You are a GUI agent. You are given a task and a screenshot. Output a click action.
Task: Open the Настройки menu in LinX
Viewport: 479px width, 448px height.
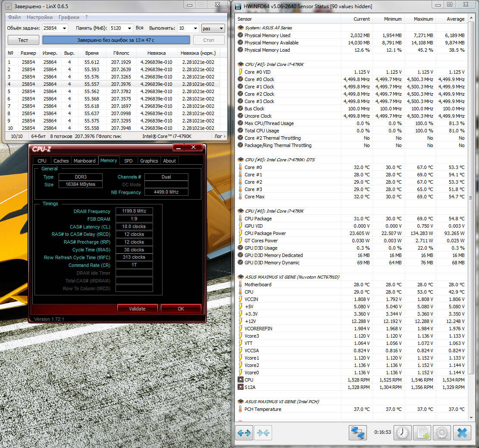coord(40,17)
